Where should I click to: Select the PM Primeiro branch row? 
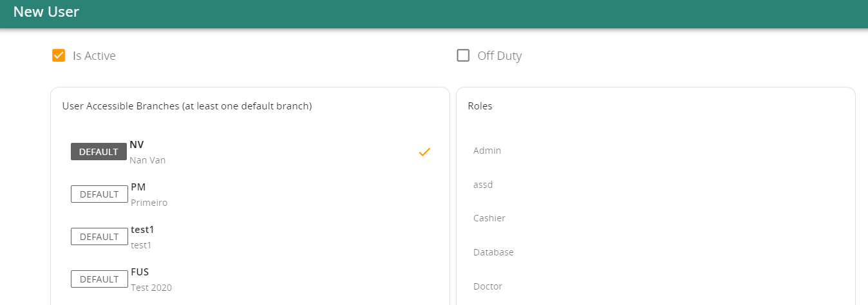(250, 194)
